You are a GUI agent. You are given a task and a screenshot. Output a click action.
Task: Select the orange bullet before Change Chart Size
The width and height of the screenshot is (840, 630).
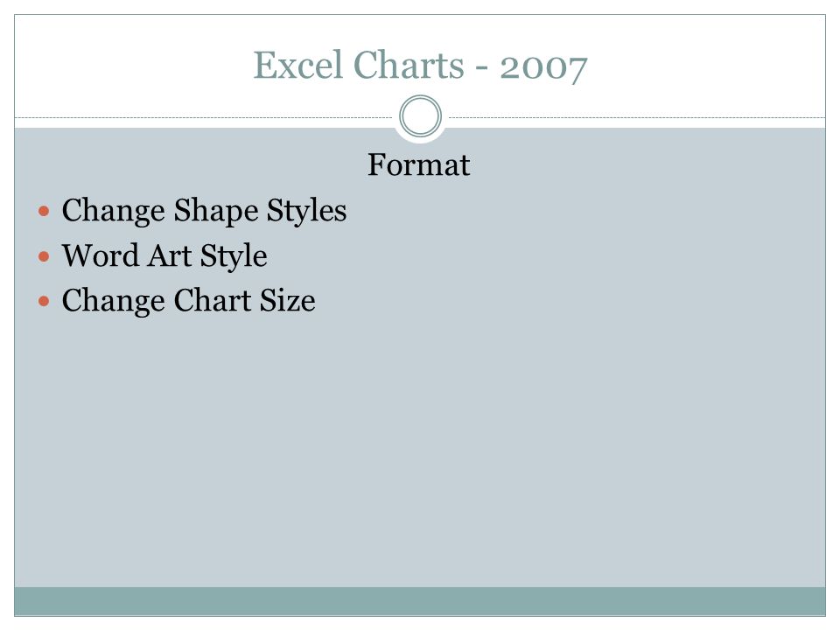(44, 301)
